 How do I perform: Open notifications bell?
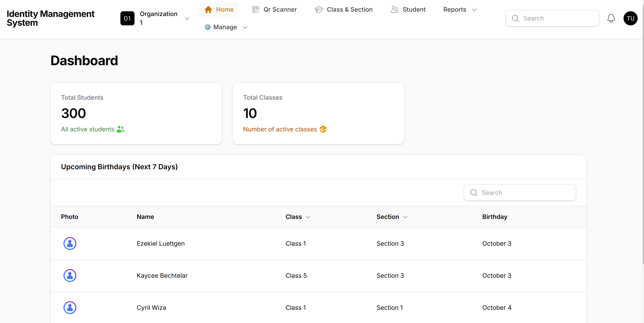point(611,18)
